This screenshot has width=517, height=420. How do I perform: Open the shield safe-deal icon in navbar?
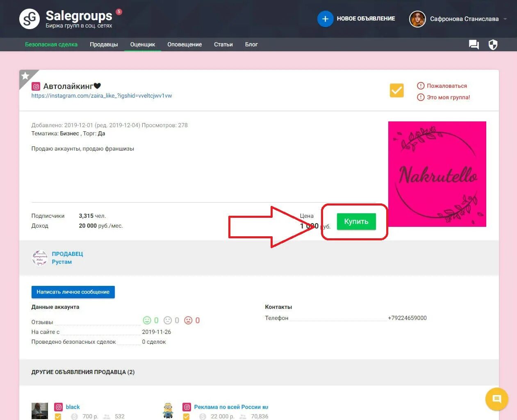pyautogui.click(x=493, y=44)
